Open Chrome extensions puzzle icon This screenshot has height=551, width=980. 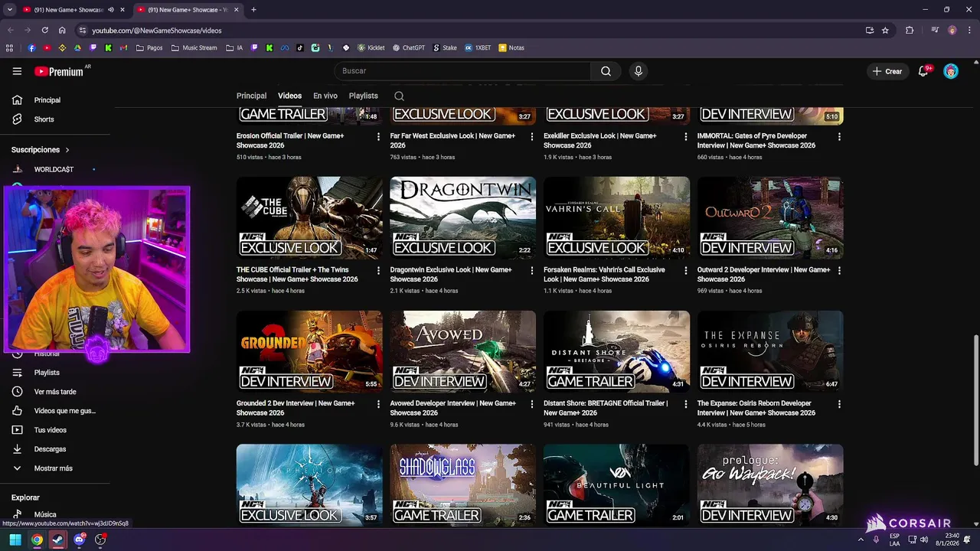click(910, 31)
